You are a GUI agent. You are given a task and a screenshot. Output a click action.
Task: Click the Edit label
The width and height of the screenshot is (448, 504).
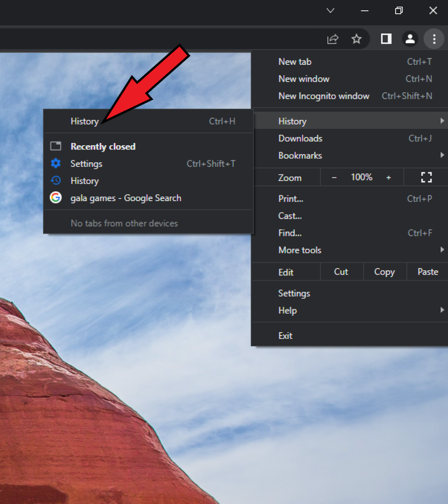coord(286,272)
